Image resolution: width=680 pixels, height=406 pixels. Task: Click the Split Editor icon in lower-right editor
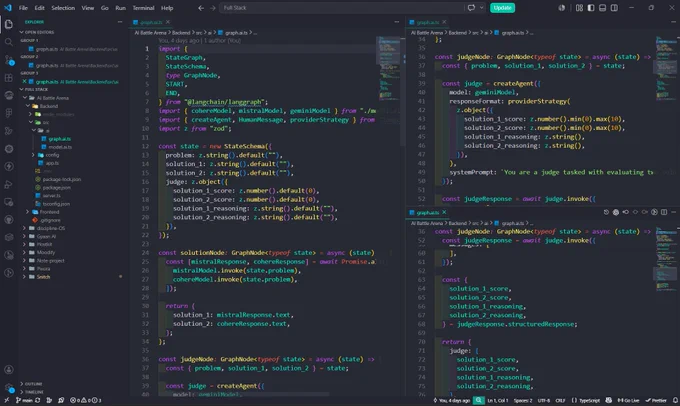[664, 212]
